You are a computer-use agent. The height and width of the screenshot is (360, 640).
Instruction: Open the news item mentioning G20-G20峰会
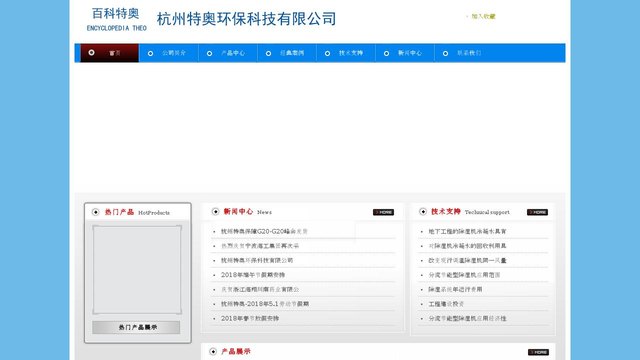pyautogui.click(x=264, y=231)
